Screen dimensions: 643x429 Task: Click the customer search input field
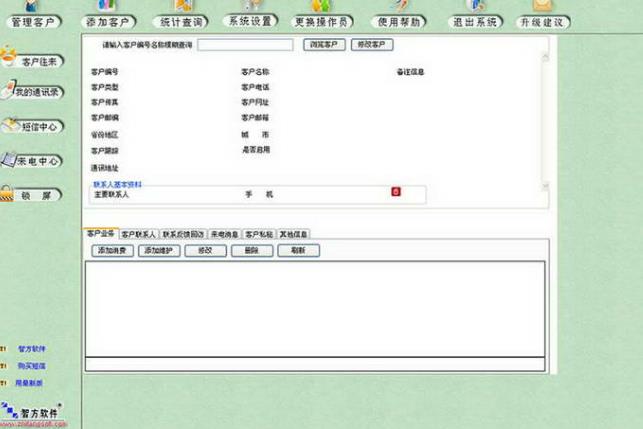[245, 45]
